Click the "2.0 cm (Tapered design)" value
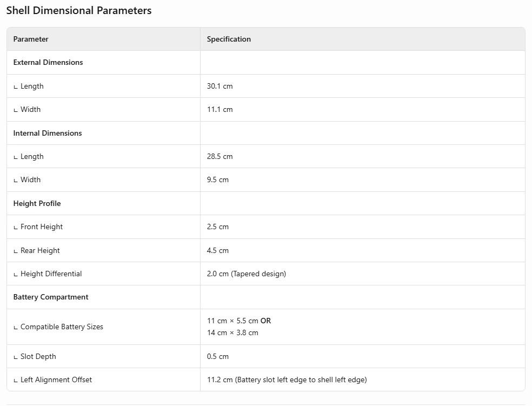The height and width of the screenshot is (406, 532). (246, 274)
